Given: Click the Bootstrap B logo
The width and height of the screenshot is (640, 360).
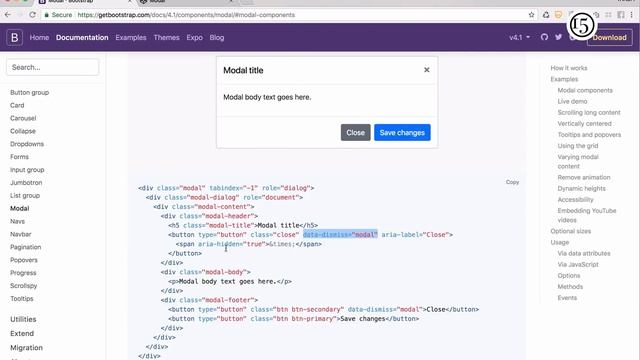Looking at the screenshot, I should click(x=14, y=38).
